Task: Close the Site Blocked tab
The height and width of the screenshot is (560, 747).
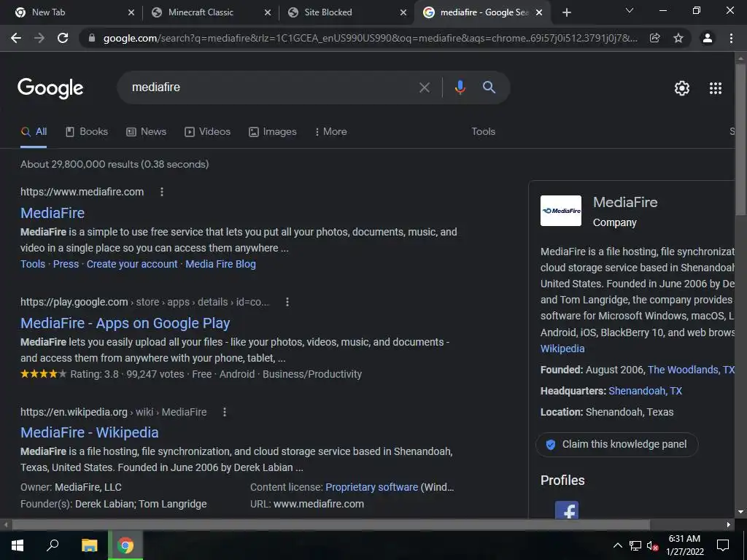Action: 403,13
